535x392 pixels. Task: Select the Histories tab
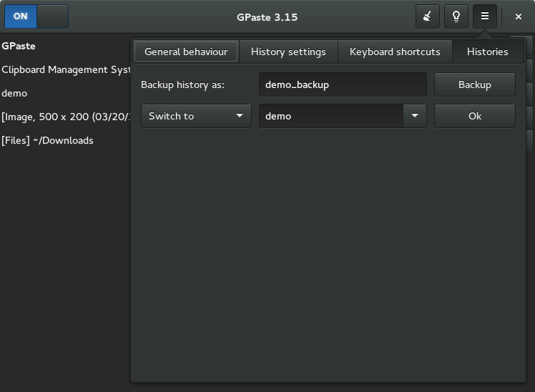click(x=488, y=52)
